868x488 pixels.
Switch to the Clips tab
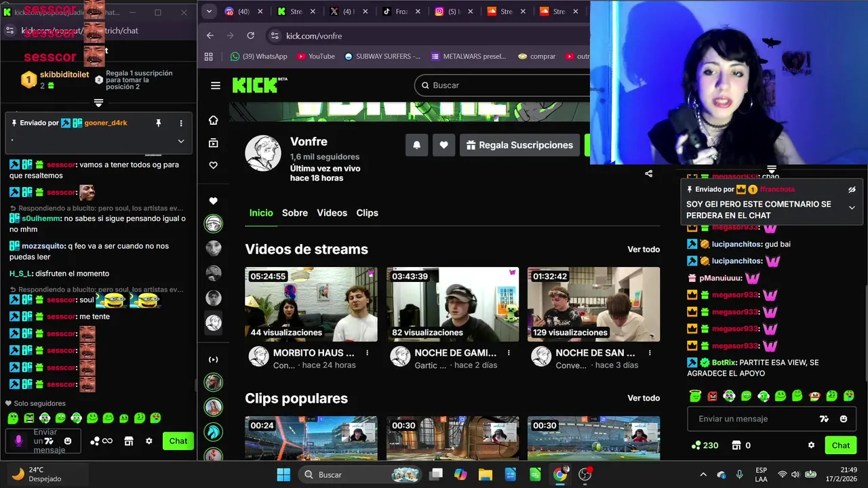[368, 213]
